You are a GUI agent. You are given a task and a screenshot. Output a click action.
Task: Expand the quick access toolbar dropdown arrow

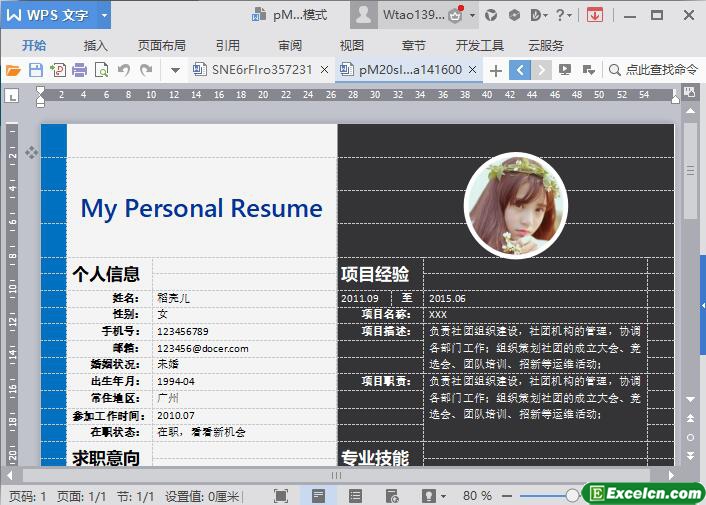coord(175,70)
